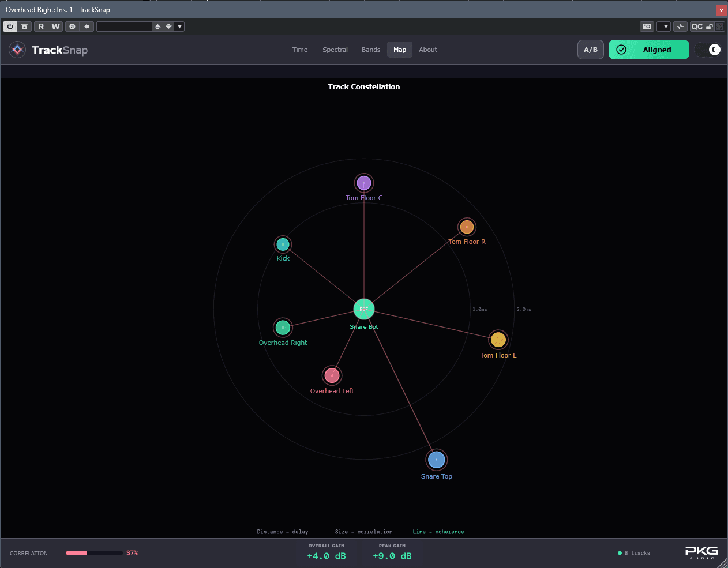Click the '8 tracks' status indicator
Image resolution: width=728 pixels, height=568 pixels.
pos(634,553)
